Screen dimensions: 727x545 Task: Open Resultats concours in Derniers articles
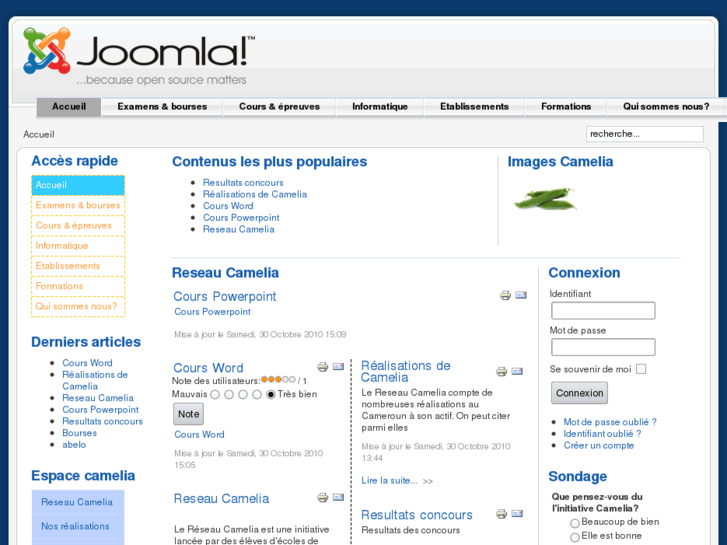(x=102, y=421)
